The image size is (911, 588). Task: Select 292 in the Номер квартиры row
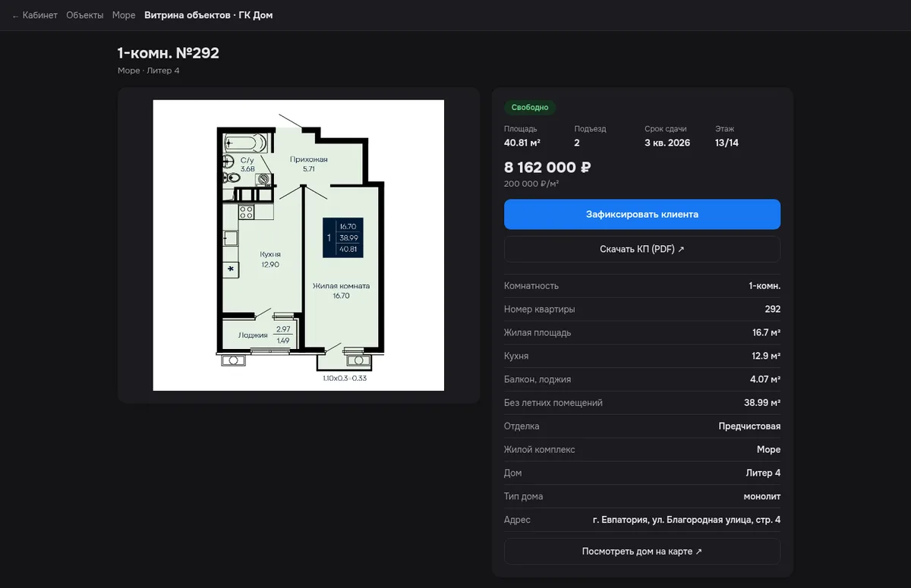pos(773,310)
